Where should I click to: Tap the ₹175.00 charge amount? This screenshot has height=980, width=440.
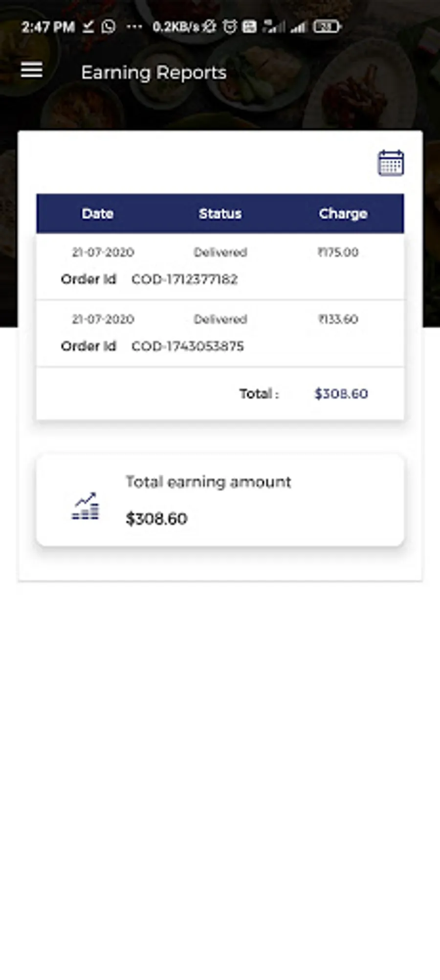pyautogui.click(x=338, y=252)
